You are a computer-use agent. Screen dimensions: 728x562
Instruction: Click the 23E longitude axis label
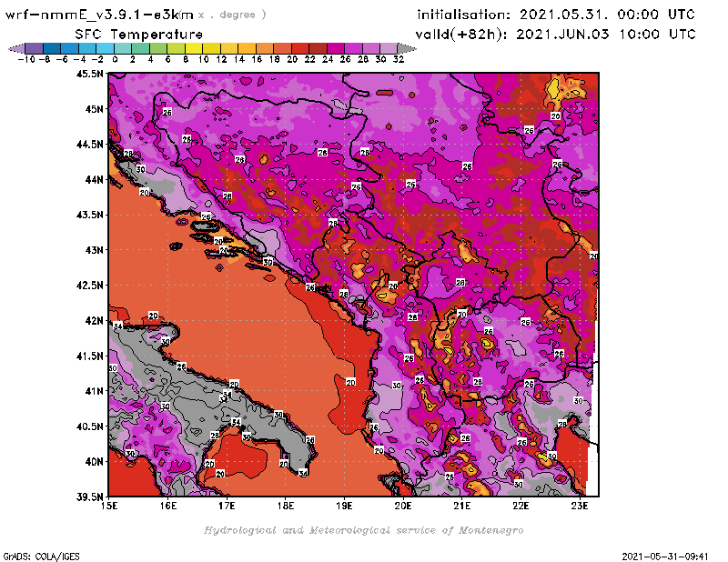tap(579, 506)
